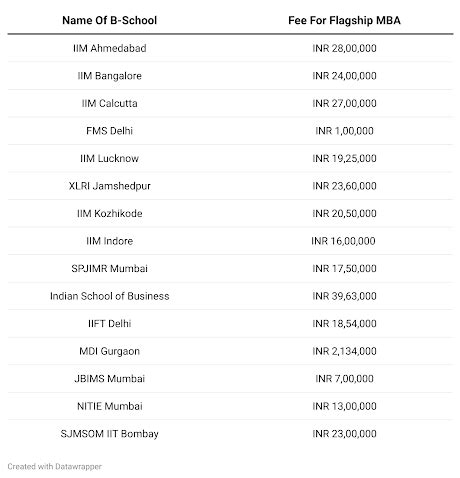Click the Name Of B-School column header
460x478 pixels.
coord(109,20)
